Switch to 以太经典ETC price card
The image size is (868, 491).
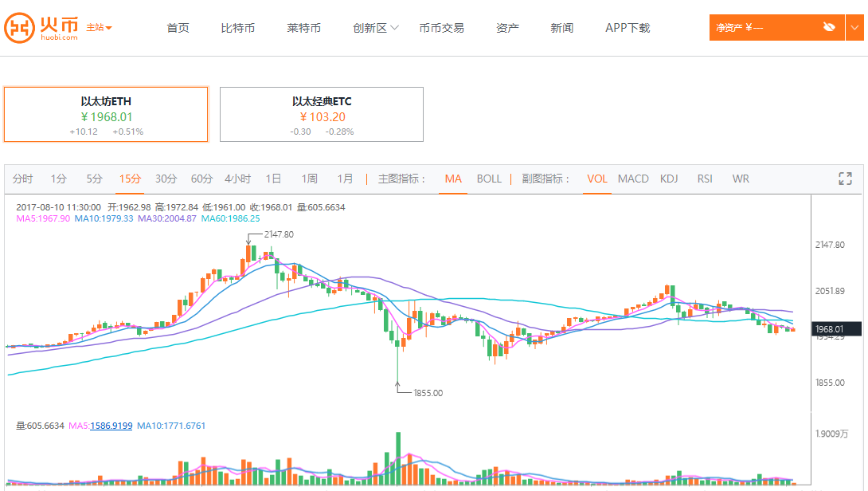coord(322,114)
